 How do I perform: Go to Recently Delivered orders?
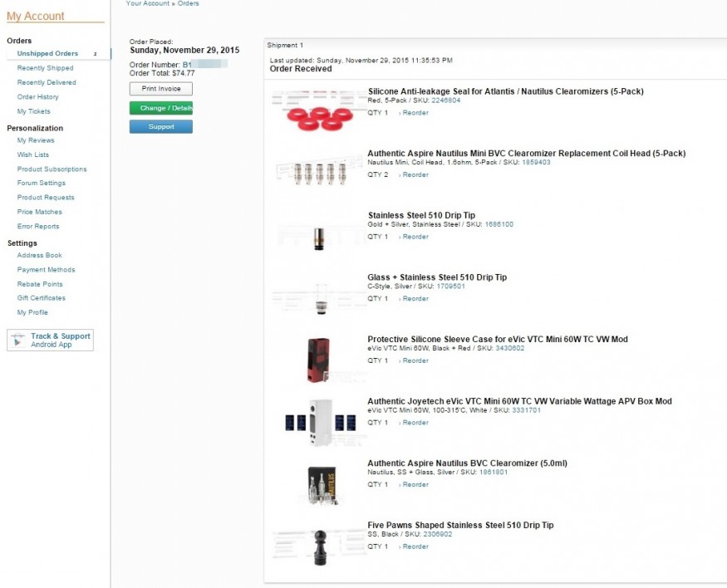pyautogui.click(x=47, y=82)
